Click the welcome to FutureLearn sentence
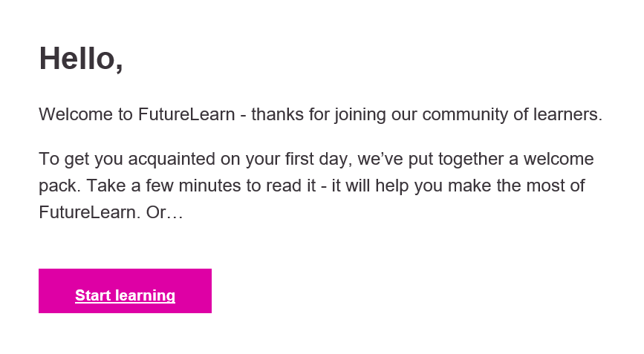 pos(319,115)
